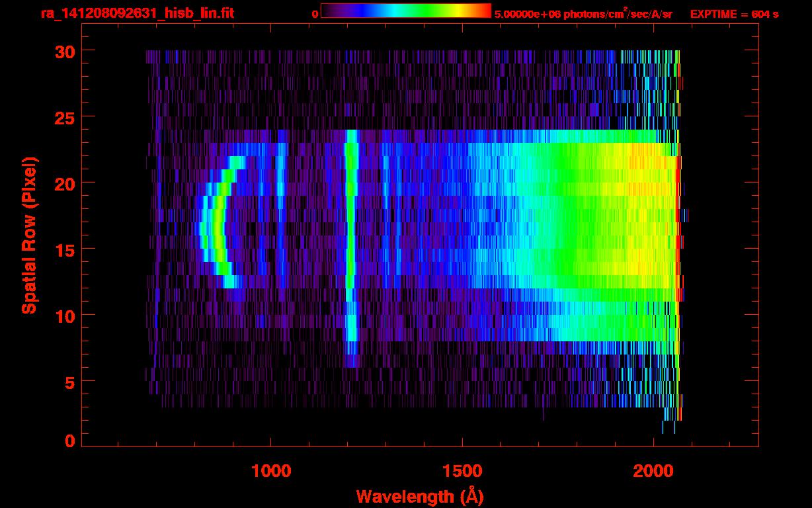Click the Spatial Row (Pixel) axis title
Screen dimensions: 812x508
29,235
